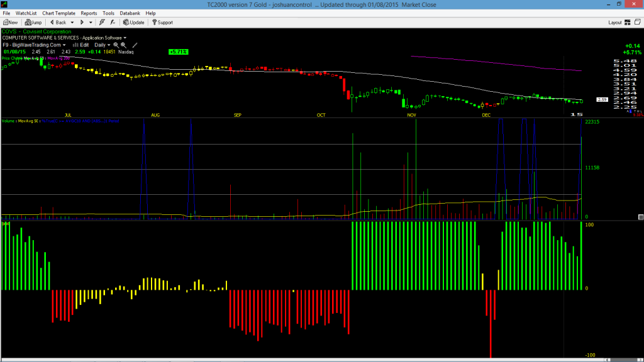Open the Back history dropdown arrow
This screenshot has height=362, width=644.
[72, 23]
